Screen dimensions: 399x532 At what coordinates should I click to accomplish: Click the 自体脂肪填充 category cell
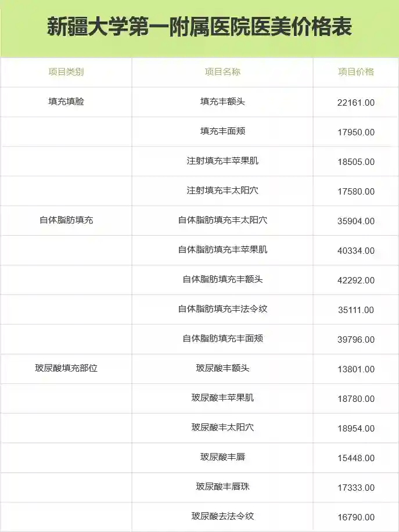pyautogui.click(x=66, y=220)
